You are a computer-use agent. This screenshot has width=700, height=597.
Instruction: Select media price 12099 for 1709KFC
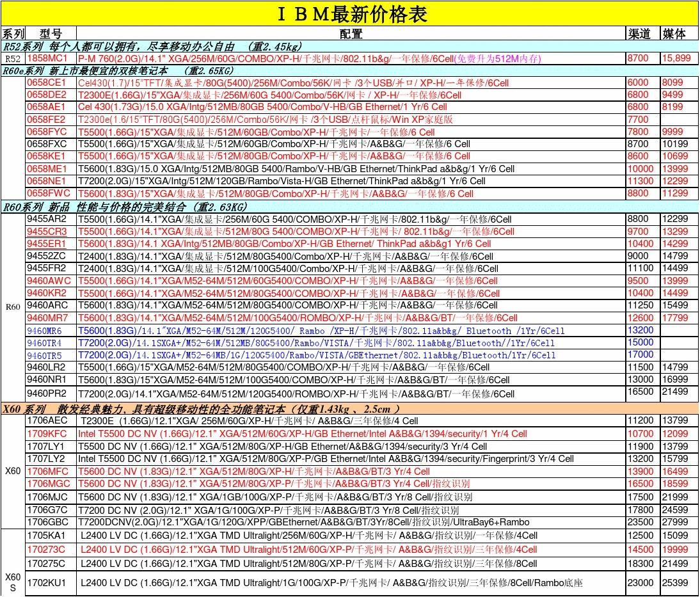675,434
